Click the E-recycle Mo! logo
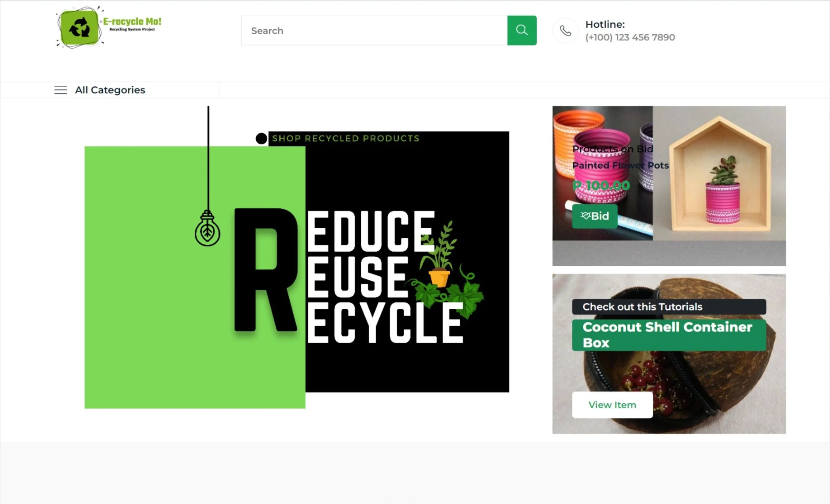This screenshot has width=830, height=504. [109, 27]
